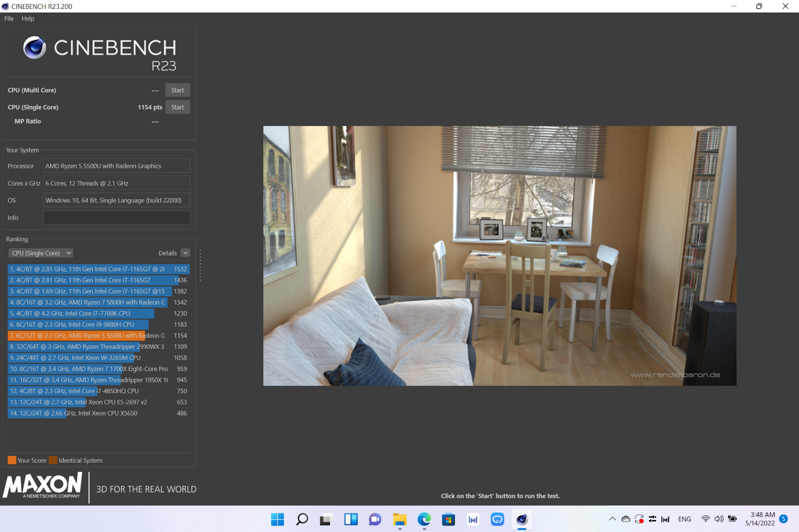Open Windows taskbar Search
This screenshot has width=799, height=532.
coord(302,520)
